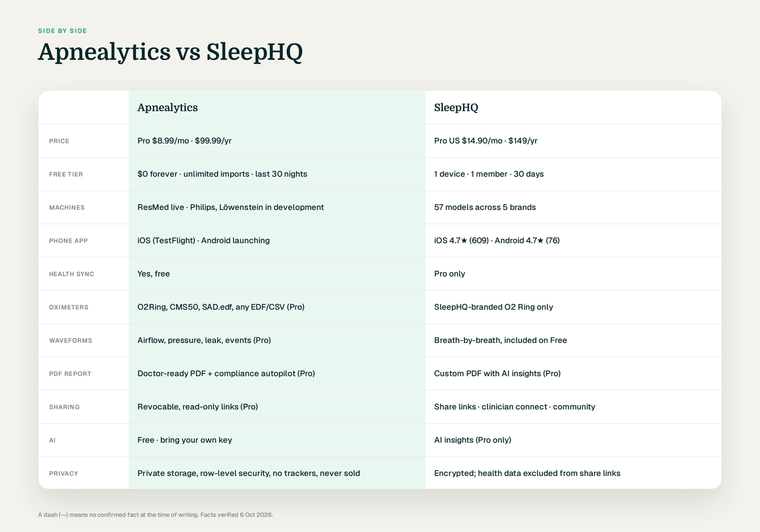760x532 pixels.
Task: Click 'Share links · clinician connect · community'
Action: [514, 407]
